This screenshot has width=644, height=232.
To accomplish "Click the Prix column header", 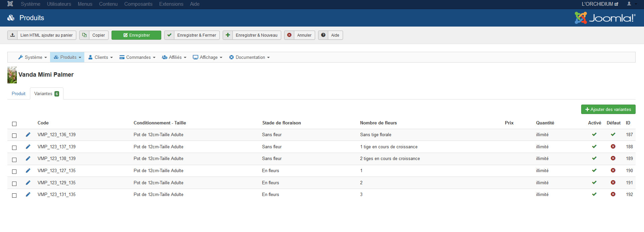I will pos(509,123).
